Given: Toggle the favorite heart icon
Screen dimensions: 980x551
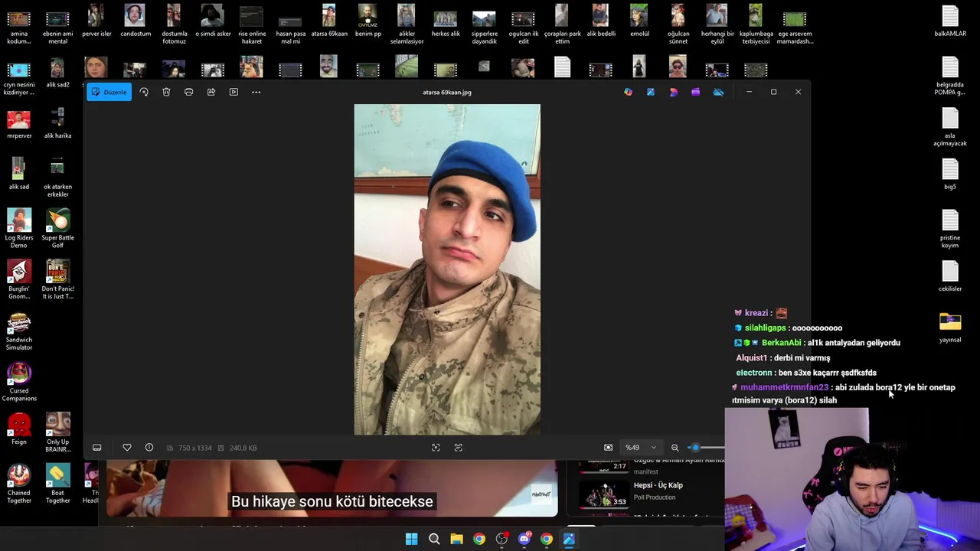Looking at the screenshot, I should [x=127, y=448].
